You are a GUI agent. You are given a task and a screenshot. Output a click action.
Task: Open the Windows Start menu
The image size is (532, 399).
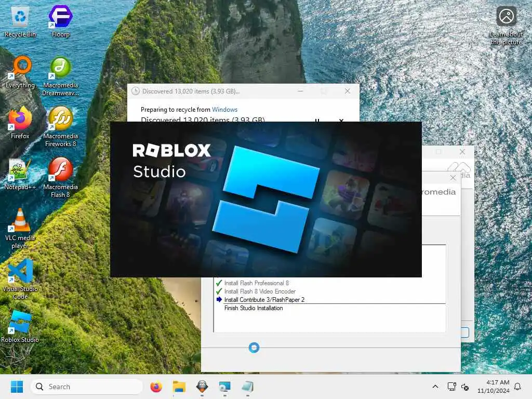coord(17,387)
